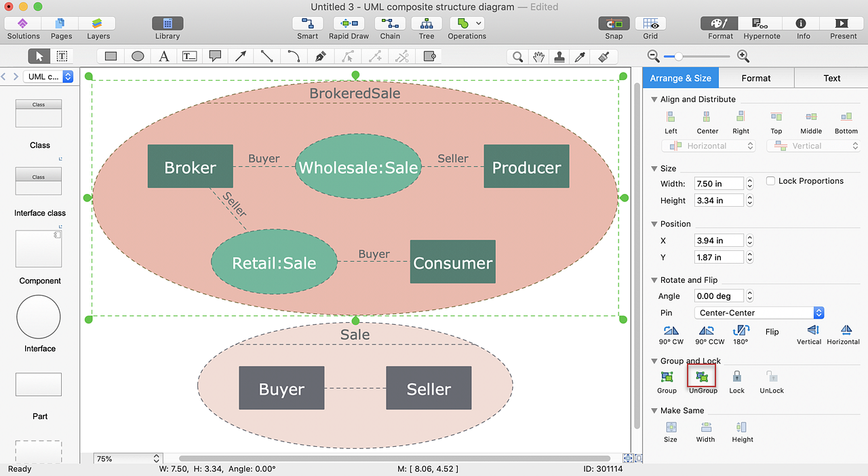
Task: Click the UnGroup icon
Action: tap(702, 377)
